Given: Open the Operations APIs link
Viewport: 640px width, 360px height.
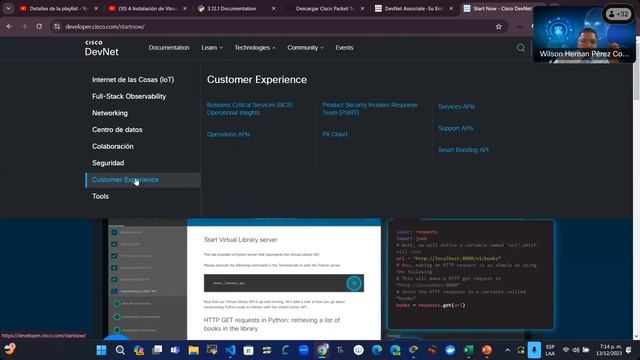Looking at the screenshot, I should pos(228,134).
